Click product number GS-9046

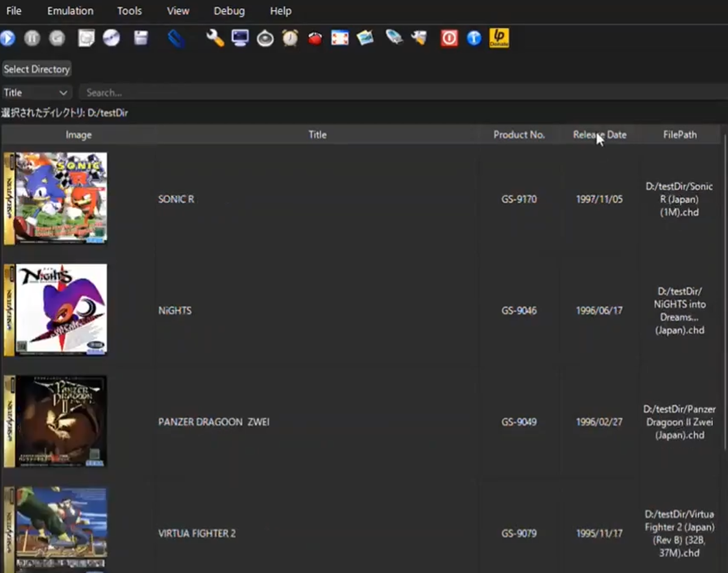[x=519, y=310]
